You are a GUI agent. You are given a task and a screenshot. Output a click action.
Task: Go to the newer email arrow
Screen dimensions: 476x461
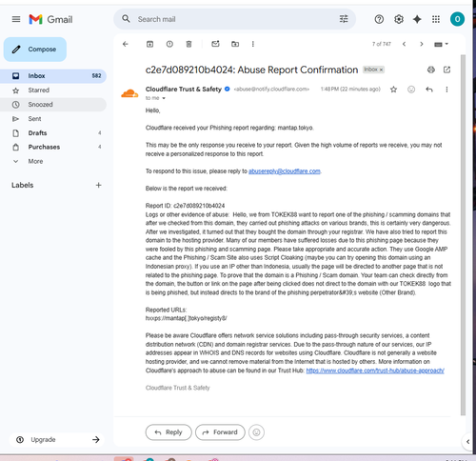404,44
